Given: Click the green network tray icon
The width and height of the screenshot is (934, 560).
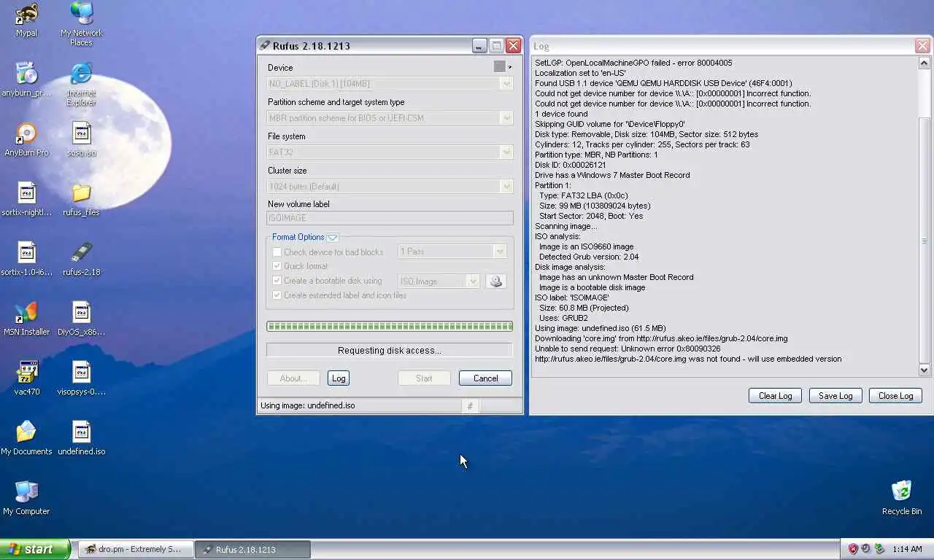Looking at the screenshot, I should [x=879, y=549].
